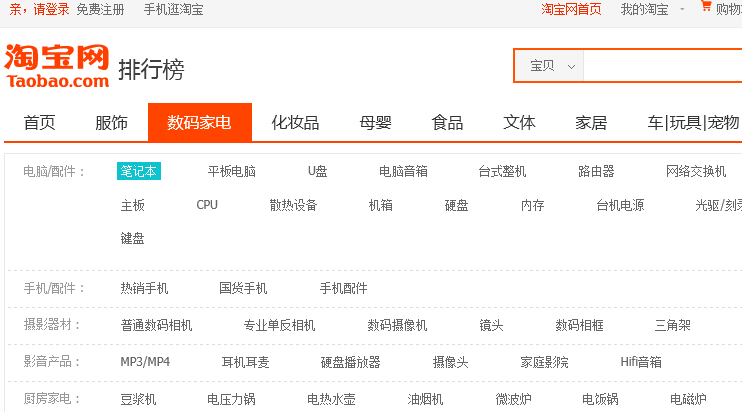Open the 手机逛淘宝 link
This screenshot has height=412, width=742.
pyautogui.click(x=173, y=9)
